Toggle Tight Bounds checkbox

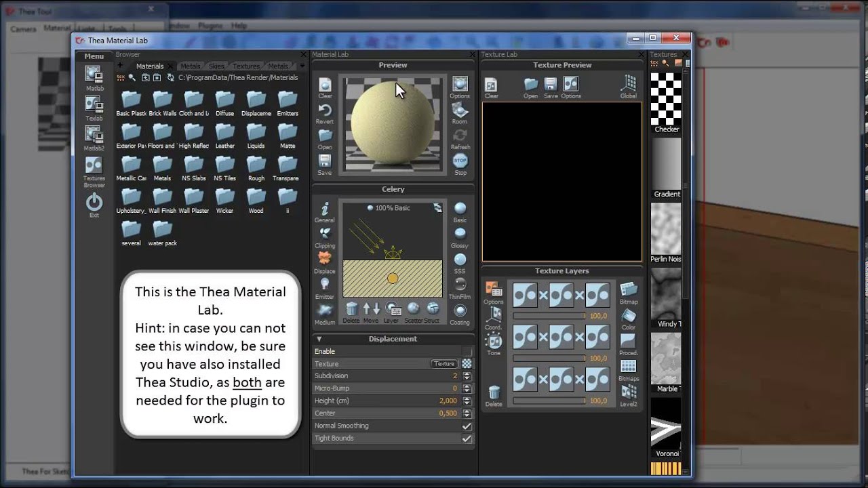[x=467, y=439]
